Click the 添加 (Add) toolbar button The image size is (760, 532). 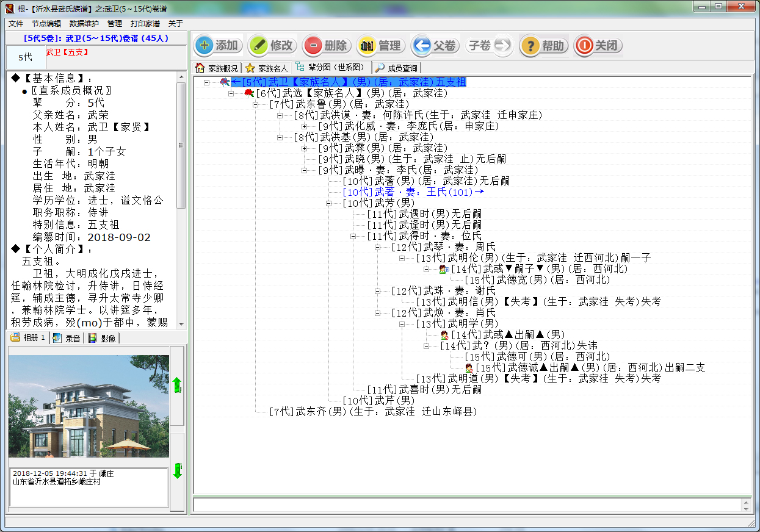tap(219, 46)
